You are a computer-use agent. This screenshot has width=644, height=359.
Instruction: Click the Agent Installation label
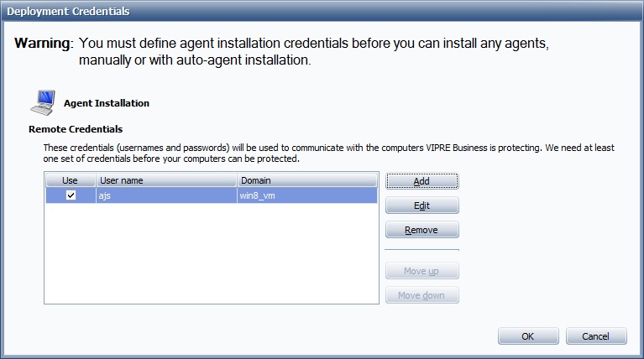tap(107, 103)
